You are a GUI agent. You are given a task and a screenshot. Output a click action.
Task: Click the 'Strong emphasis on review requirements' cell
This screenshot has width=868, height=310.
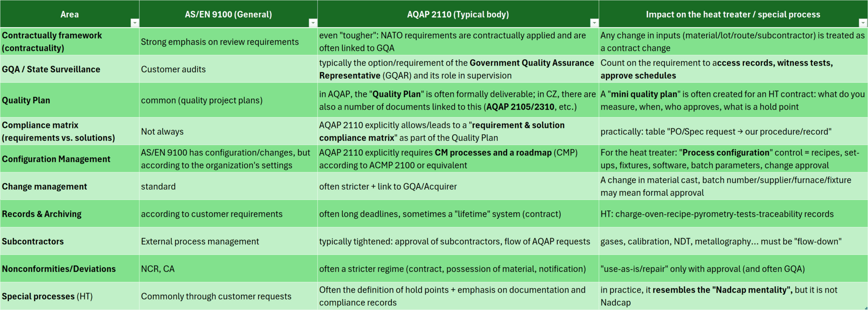coord(228,42)
